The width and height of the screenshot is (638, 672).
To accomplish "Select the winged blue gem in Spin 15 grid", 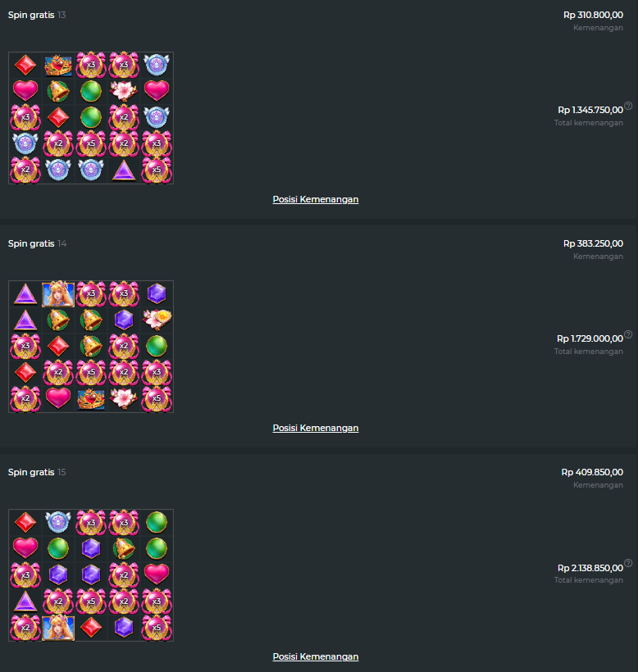I will point(58,522).
